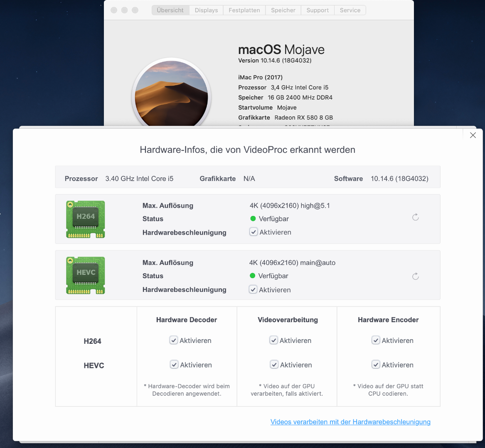Click the VideoProc '3.40 GHz Intel Core i5' value
485x448 pixels.
point(139,179)
